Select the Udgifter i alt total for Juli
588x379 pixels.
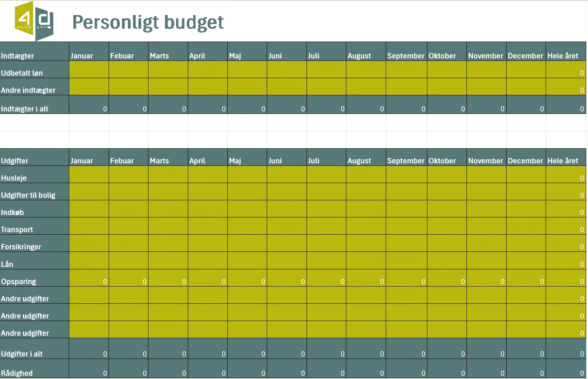[x=326, y=349]
